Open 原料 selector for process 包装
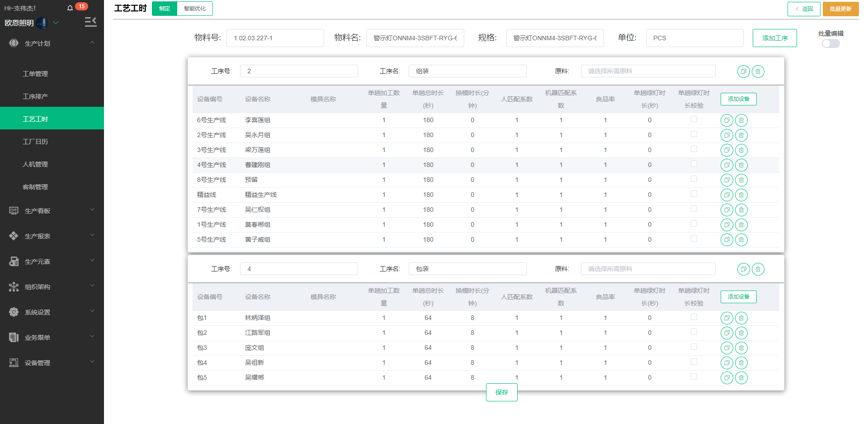The height and width of the screenshot is (424, 868). 648,269
